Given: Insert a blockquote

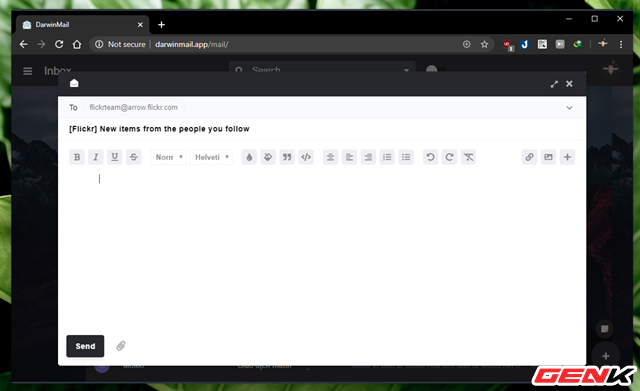Looking at the screenshot, I should [x=287, y=157].
